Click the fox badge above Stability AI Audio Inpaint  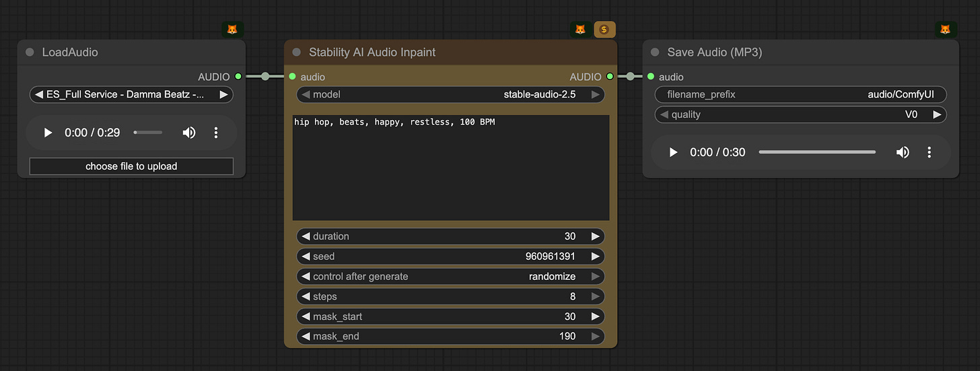coord(580,30)
